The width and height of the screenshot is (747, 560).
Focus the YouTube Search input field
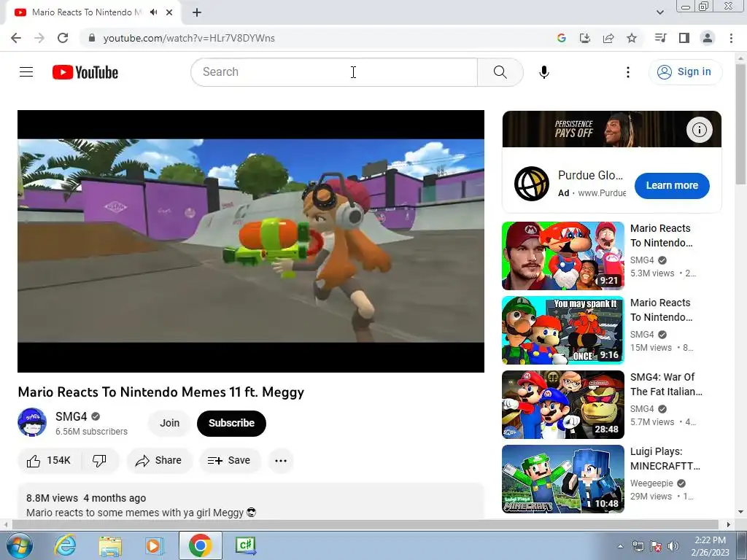coord(334,72)
